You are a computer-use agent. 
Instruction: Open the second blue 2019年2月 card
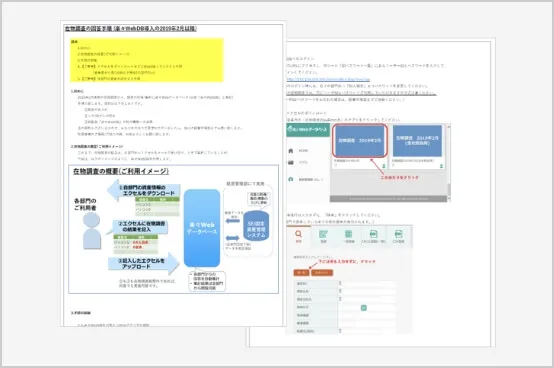(x=417, y=141)
